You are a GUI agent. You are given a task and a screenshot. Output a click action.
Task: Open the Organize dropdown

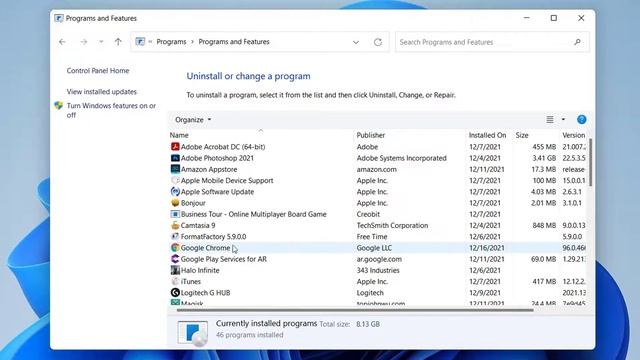tap(193, 120)
